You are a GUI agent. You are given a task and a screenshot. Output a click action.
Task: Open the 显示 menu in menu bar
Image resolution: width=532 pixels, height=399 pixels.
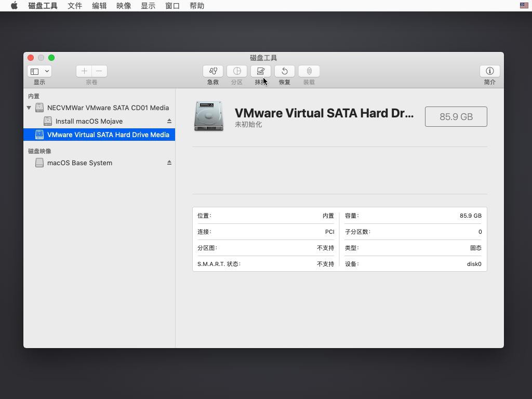pos(148,6)
